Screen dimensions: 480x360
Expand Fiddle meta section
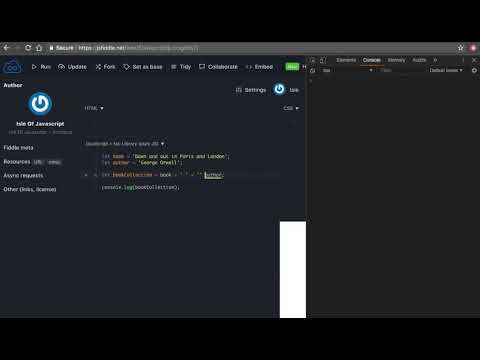point(18,148)
